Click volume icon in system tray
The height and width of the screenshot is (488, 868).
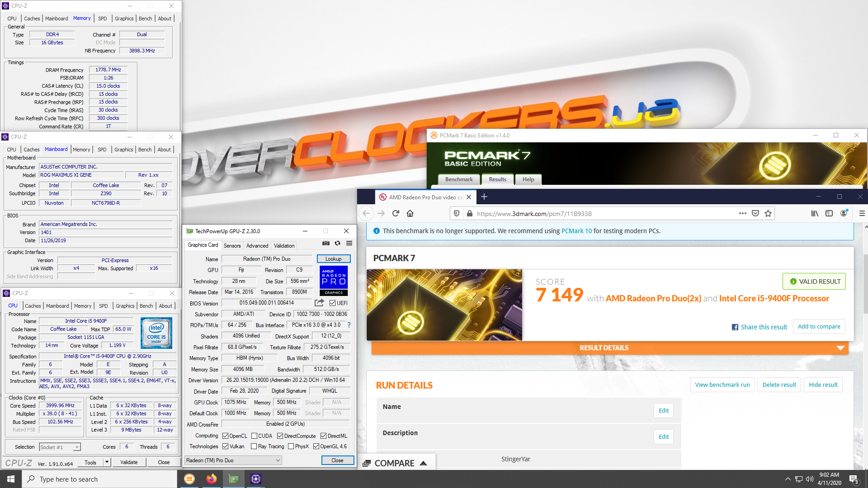(809, 479)
